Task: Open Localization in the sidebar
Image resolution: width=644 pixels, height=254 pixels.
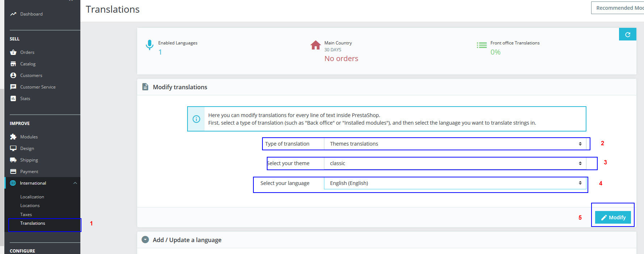Action: [32, 197]
